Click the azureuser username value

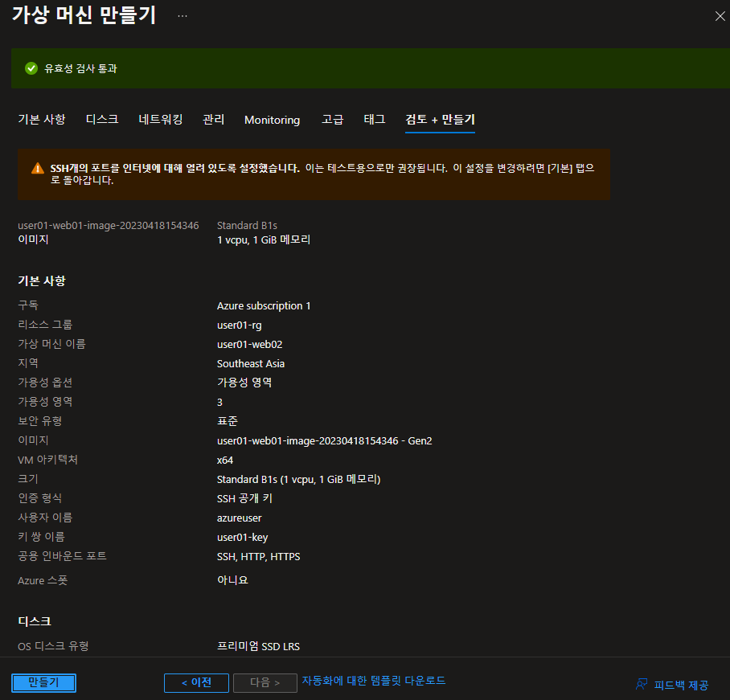[x=240, y=518]
